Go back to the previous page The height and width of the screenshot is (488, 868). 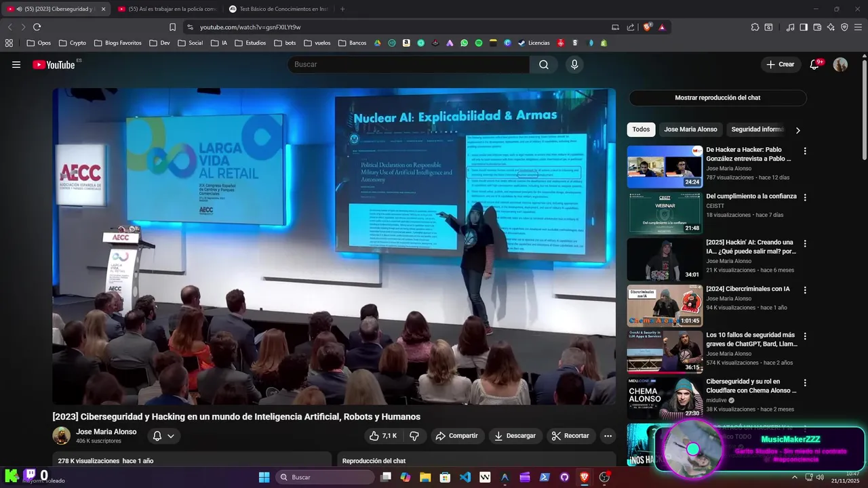[9, 27]
